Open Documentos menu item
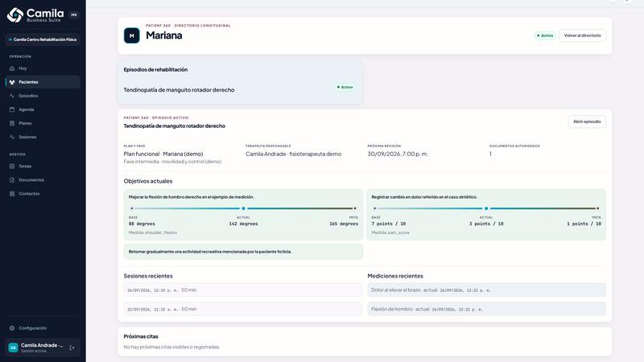This screenshot has width=644, height=362. (43, 180)
